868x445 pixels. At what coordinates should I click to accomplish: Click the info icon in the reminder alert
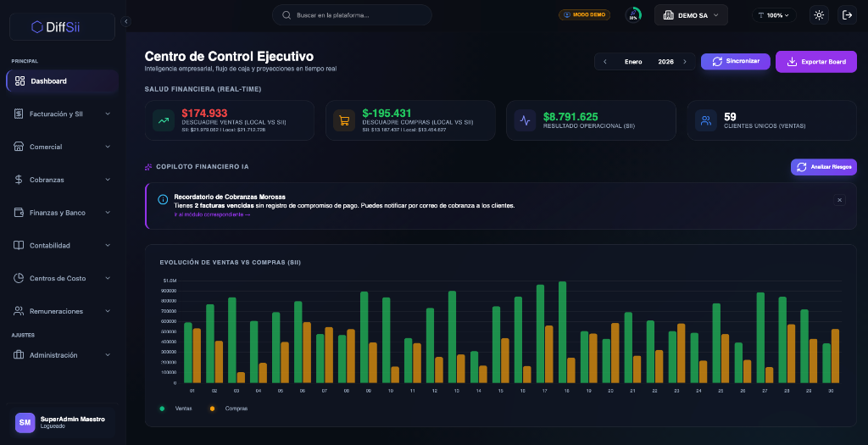click(163, 199)
